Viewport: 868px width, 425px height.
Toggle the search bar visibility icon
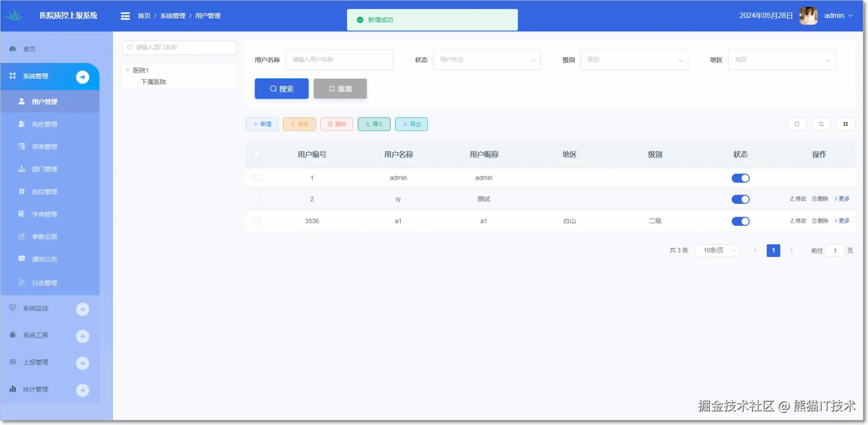[797, 124]
